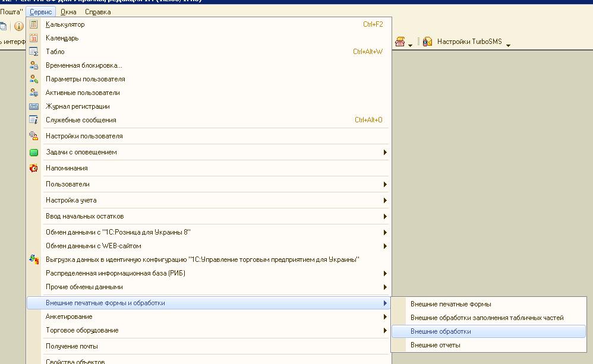The width and height of the screenshot is (593, 364).
Task: Choose Внешние отчеты submenu item
Action: (x=488, y=345)
